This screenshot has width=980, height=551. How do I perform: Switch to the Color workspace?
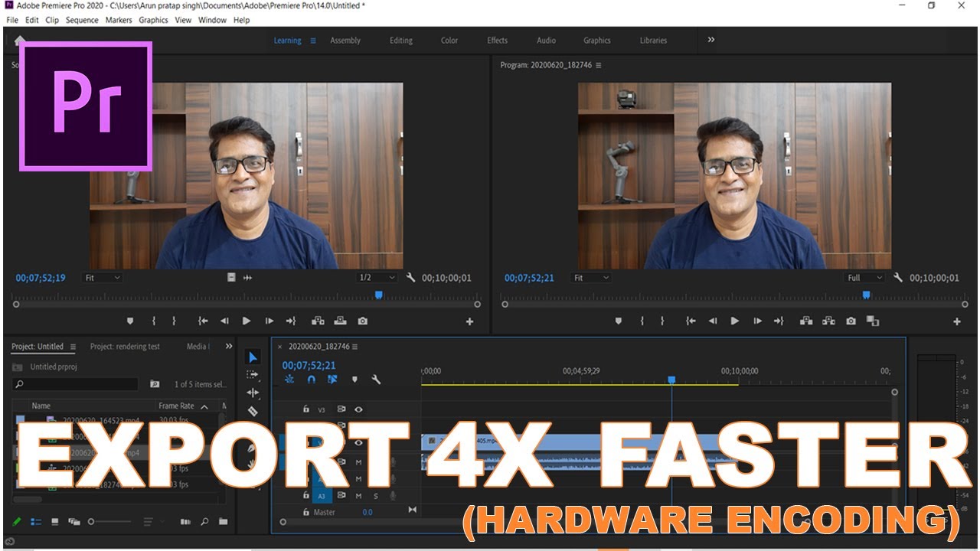[449, 41]
